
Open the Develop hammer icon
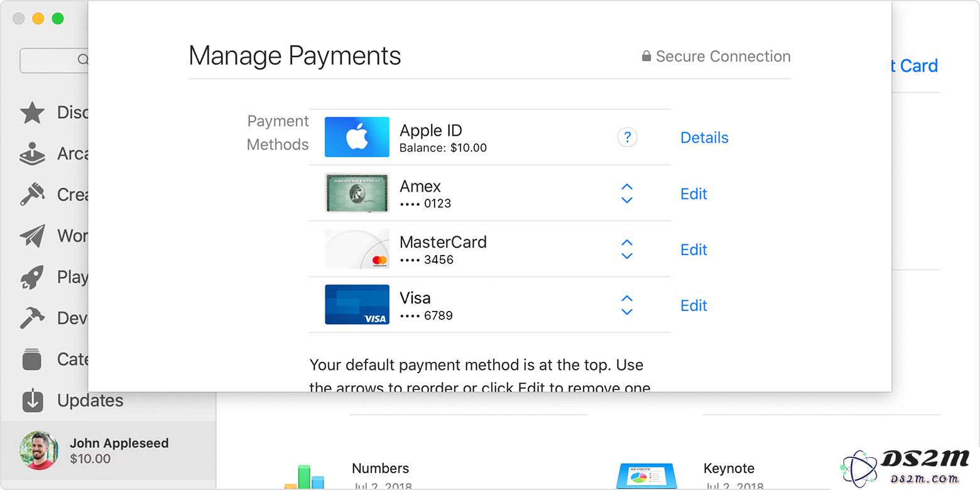coord(32,318)
